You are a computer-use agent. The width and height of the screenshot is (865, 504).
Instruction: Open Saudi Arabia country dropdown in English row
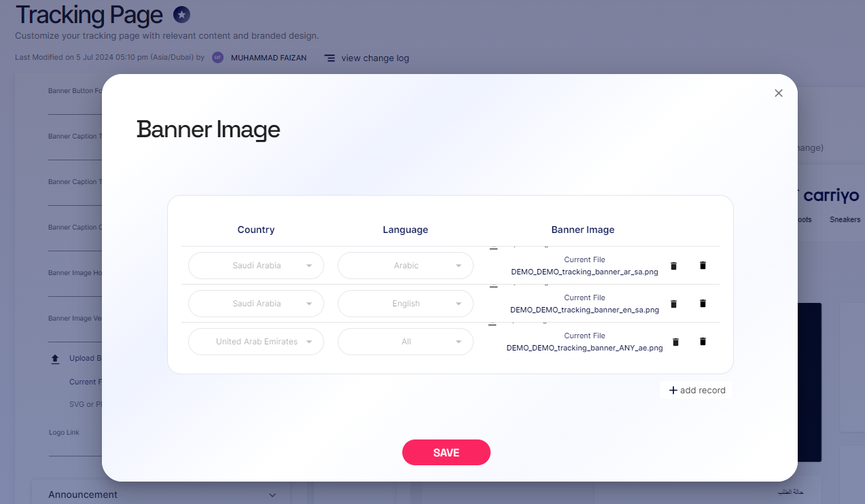256,304
